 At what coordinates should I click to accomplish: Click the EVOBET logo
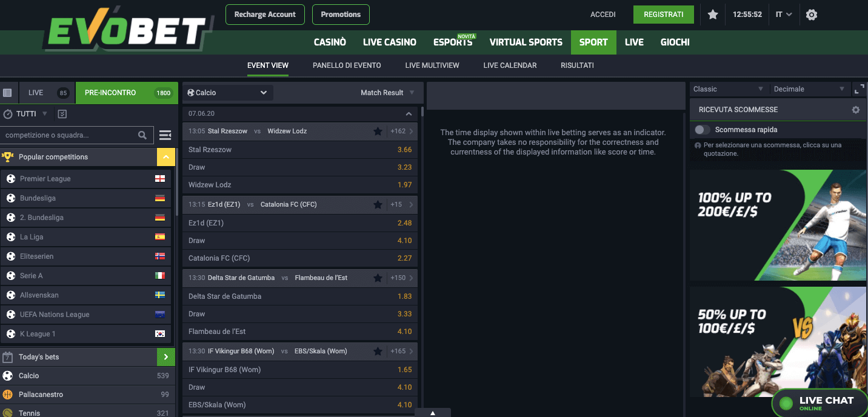coord(127,30)
